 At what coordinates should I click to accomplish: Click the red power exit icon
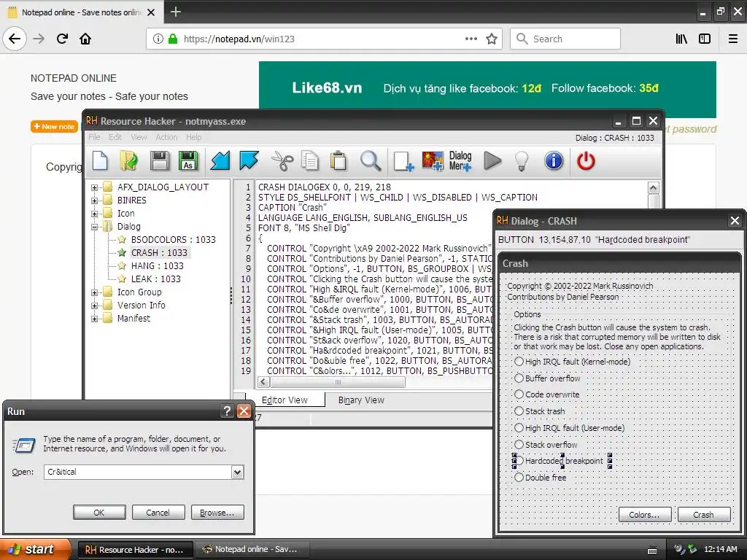click(586, 160)
